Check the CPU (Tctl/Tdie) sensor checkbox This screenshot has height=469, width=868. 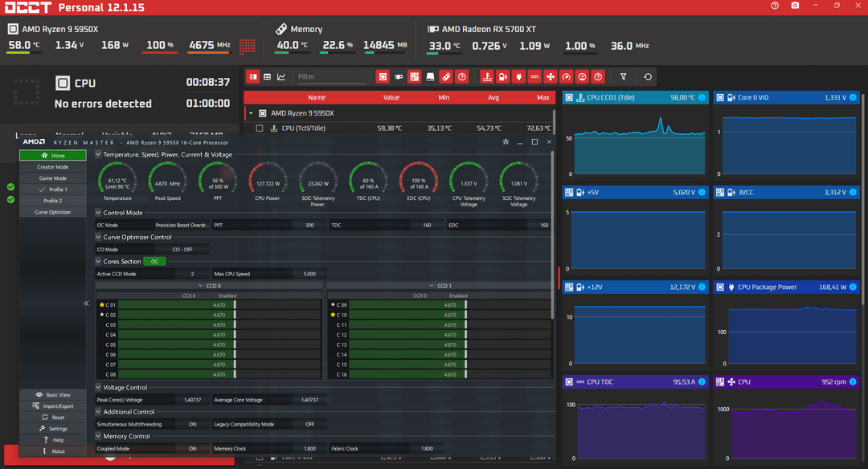(x=259, y=128)
